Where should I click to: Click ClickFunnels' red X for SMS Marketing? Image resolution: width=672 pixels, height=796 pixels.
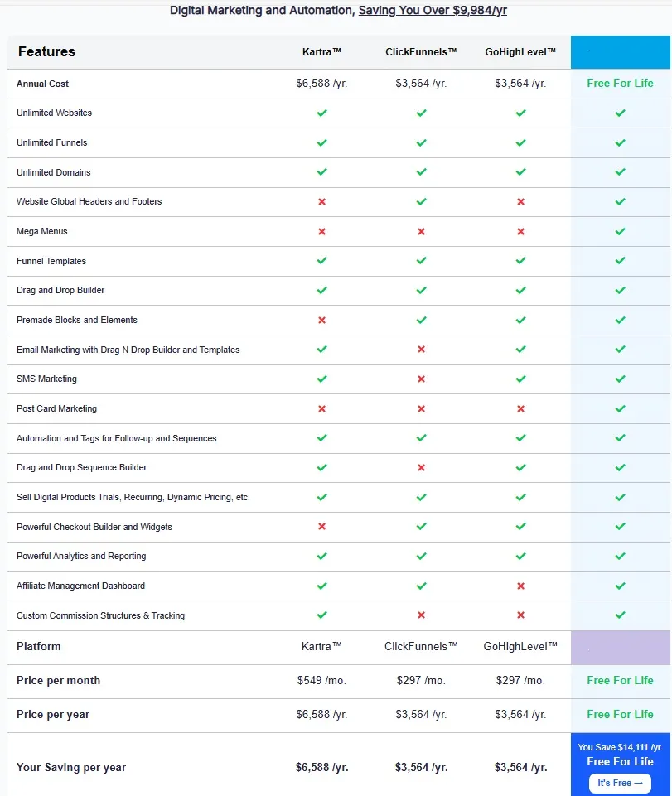[421, 379]
